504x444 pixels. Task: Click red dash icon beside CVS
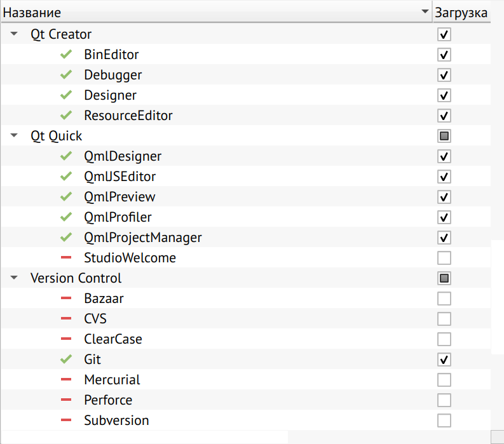tap(66, 318)
